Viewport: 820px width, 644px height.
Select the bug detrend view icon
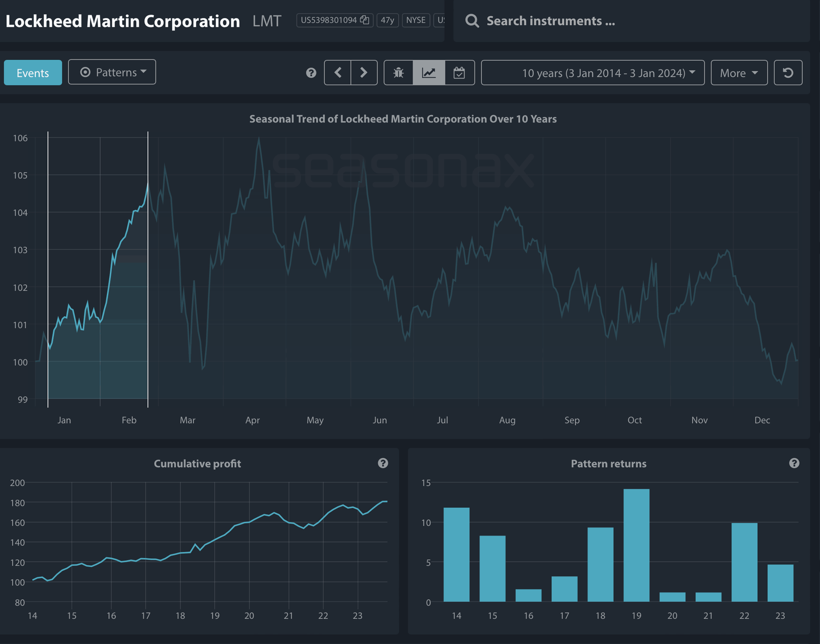pos(398,73)
